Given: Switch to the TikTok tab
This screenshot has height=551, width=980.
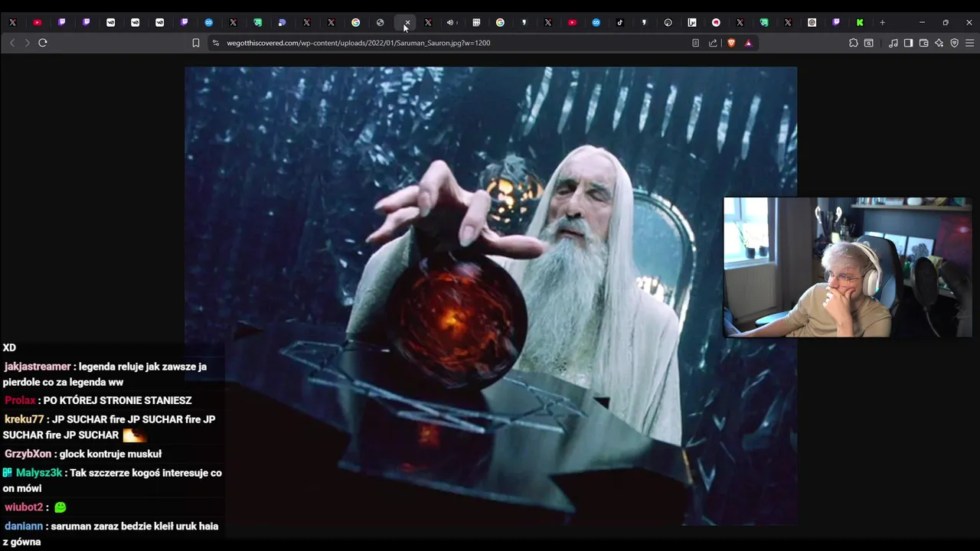Looking at the screenshot, I should (x=620, y=22).
